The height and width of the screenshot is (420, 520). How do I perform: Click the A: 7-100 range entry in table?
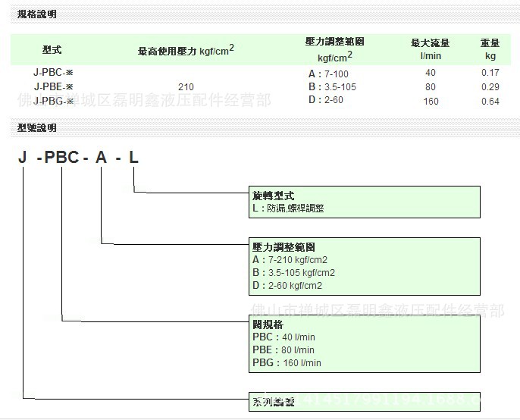point(332,74)
